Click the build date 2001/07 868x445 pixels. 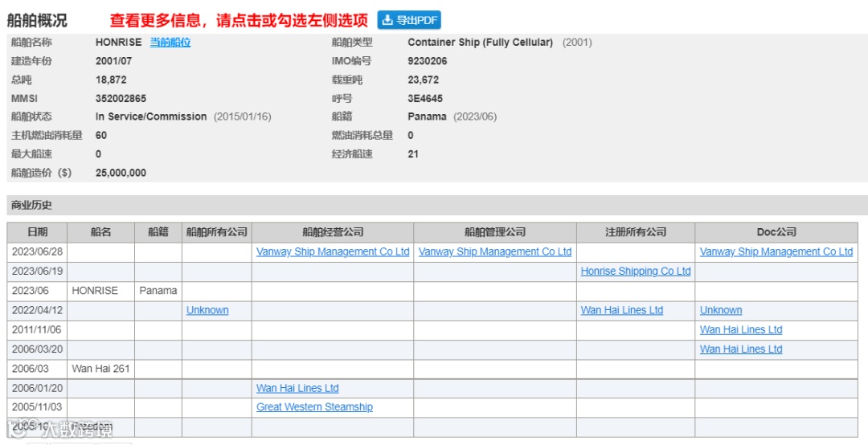(x=113, y=61)
